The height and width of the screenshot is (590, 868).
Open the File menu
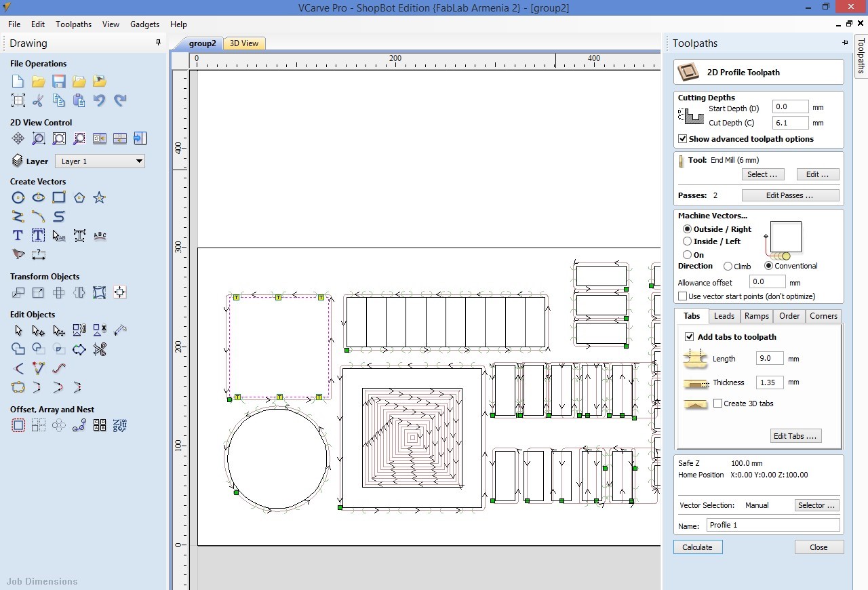pos(14,24)
